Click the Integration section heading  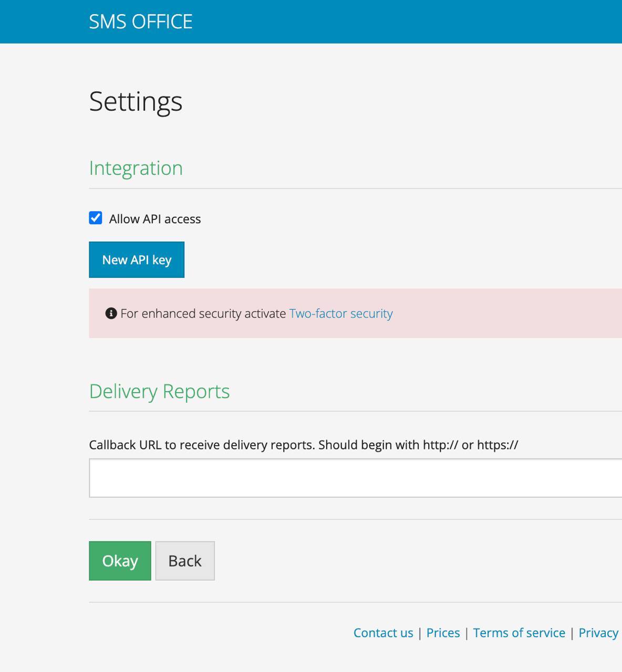click(x=136, y=168)
